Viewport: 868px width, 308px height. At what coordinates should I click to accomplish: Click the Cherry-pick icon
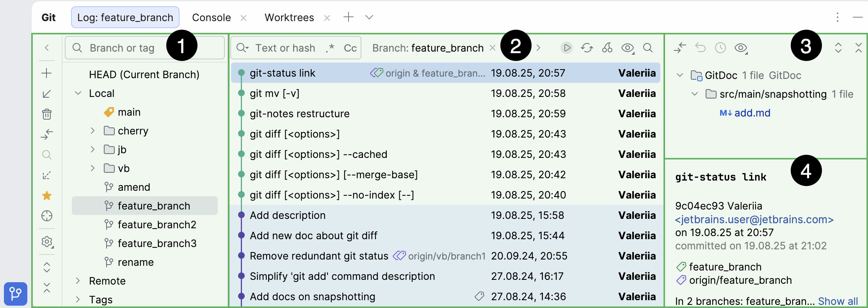[607, 48]
